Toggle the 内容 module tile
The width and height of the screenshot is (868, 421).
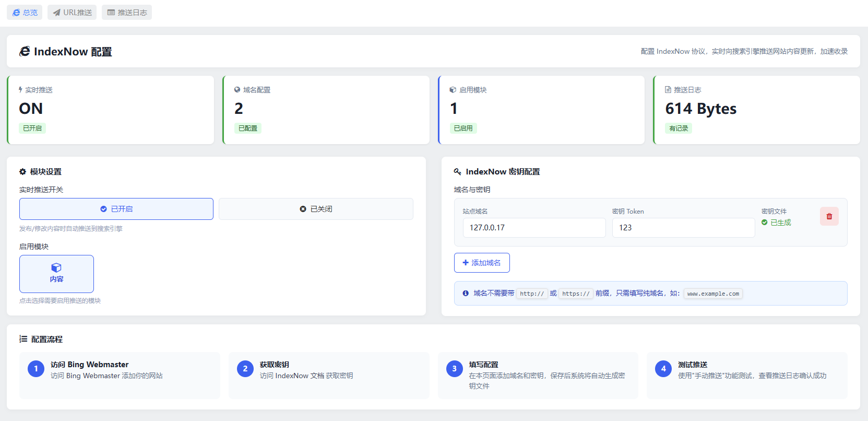tap(56, 274)
